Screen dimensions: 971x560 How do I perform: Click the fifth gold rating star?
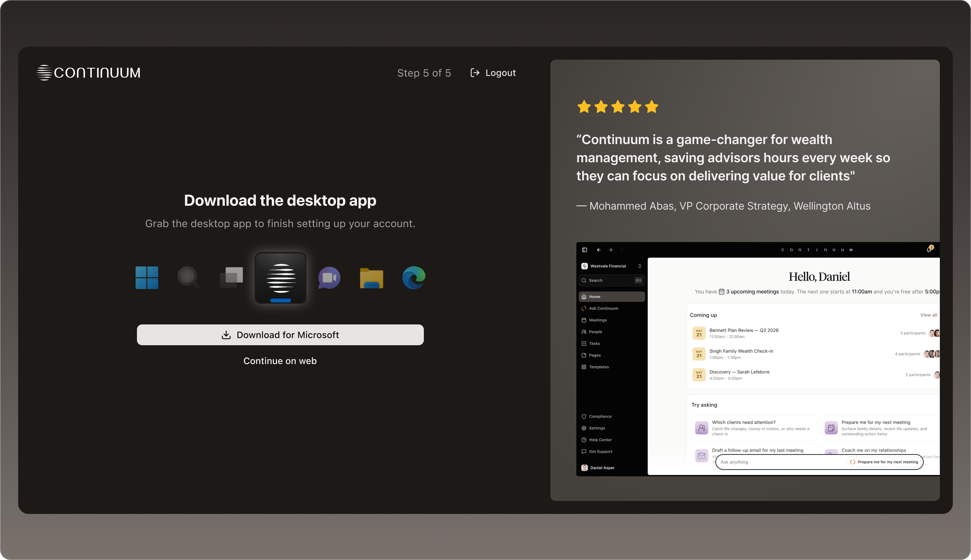click(x=652, y=106)
